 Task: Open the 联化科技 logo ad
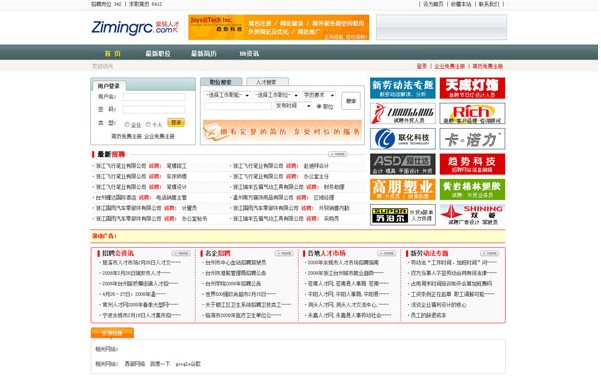point(402,139)
